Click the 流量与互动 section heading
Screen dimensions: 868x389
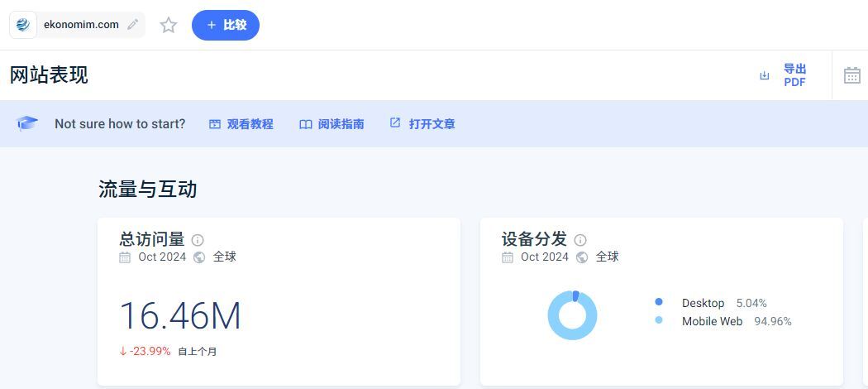click(x=148, y=189)
